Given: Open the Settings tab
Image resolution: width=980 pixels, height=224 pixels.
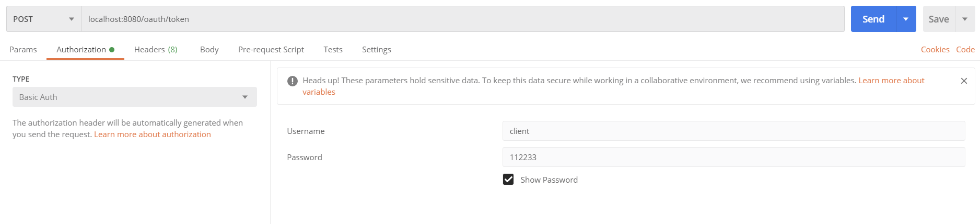Looking at the screenshot, I should point(376,50).
